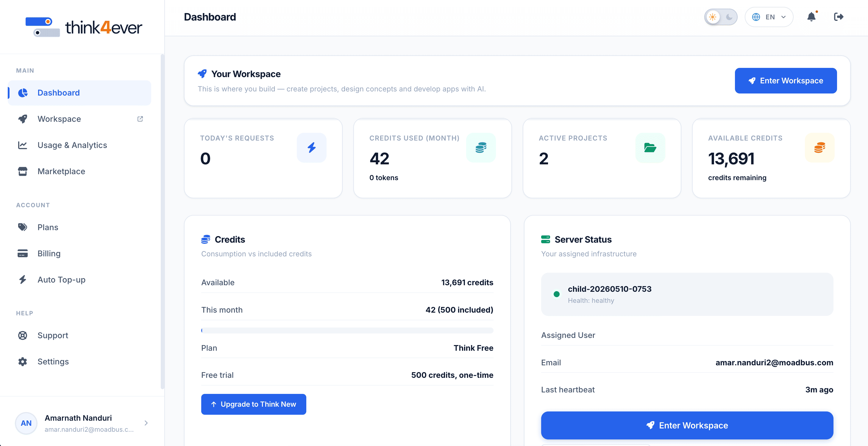Open the EN language dropdown

coord(769,17)
